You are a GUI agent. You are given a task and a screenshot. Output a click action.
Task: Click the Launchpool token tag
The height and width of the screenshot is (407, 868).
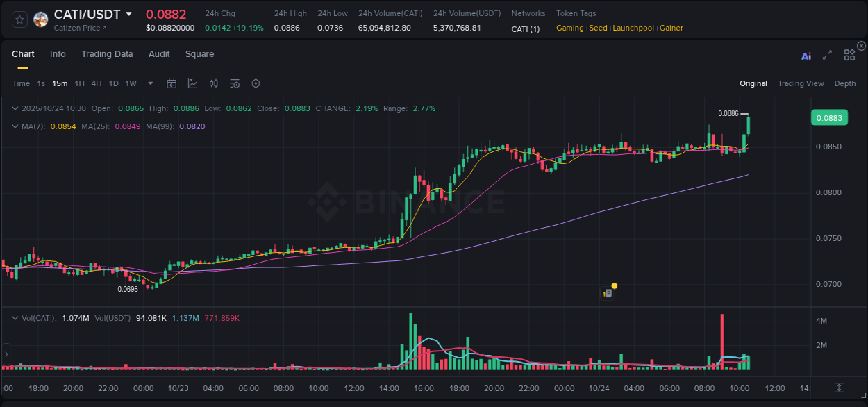633,28
